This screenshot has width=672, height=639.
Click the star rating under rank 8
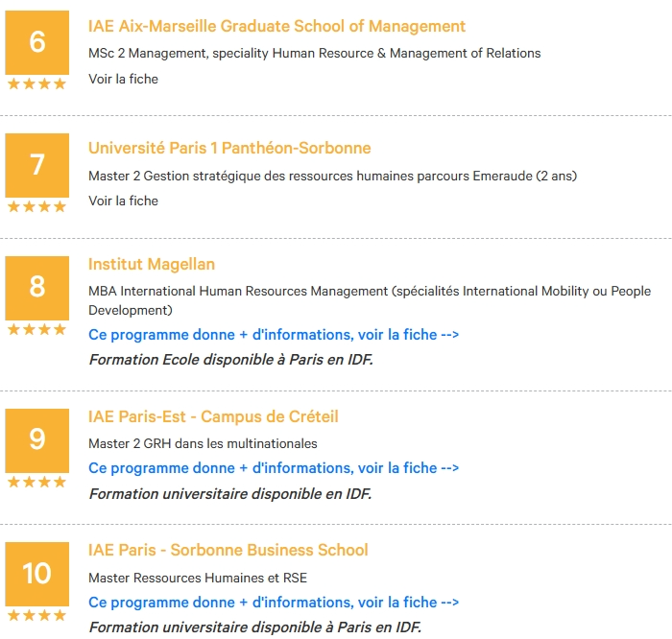pos(36,329)
